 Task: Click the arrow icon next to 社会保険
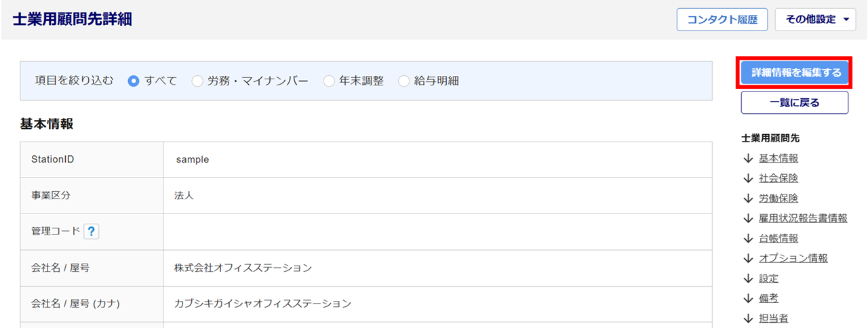[748, 178]
